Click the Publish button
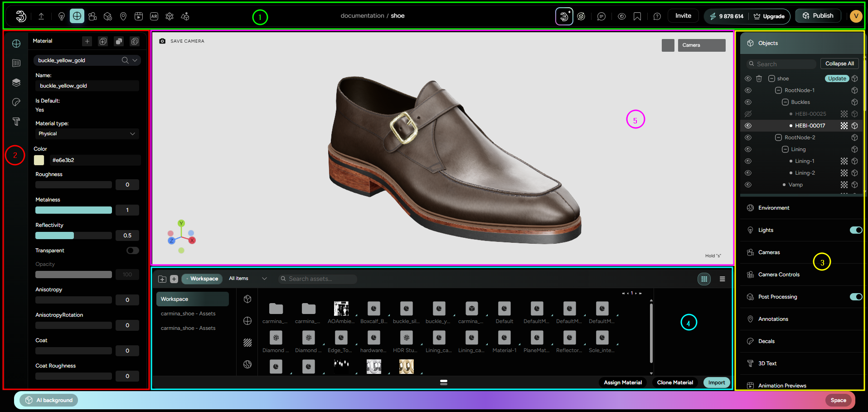This screenshot has width=868, height=412. tap(818, 16)
